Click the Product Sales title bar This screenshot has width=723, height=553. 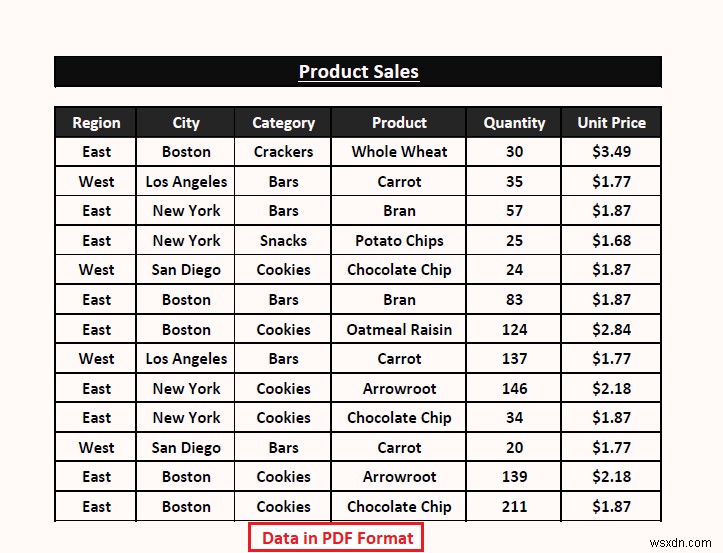click(x=358, y=72)
